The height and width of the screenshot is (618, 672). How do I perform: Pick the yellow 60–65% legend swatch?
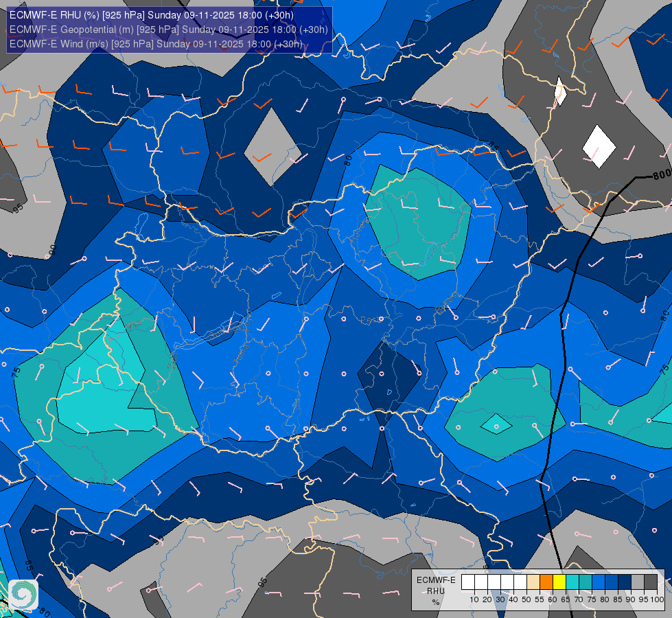point(559,582)
